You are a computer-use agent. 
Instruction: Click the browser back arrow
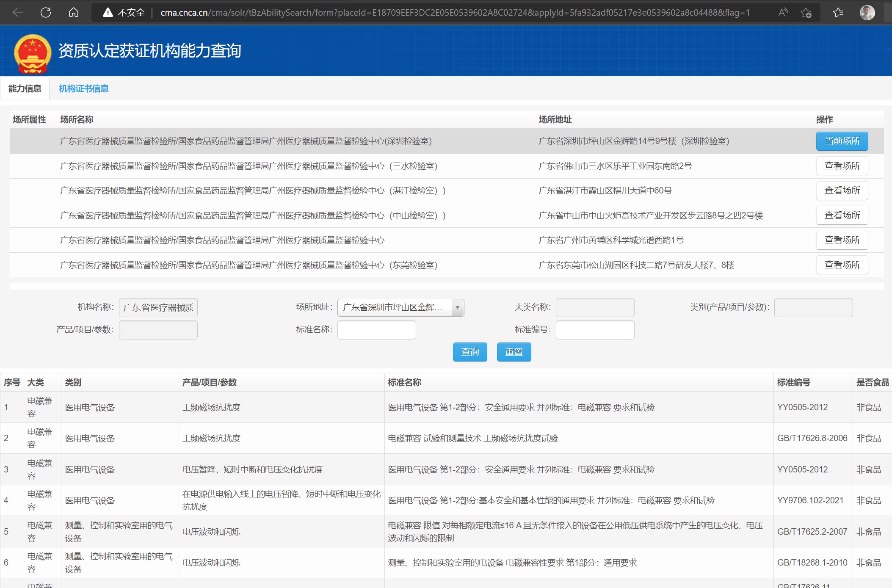click(x=17, y=12)
